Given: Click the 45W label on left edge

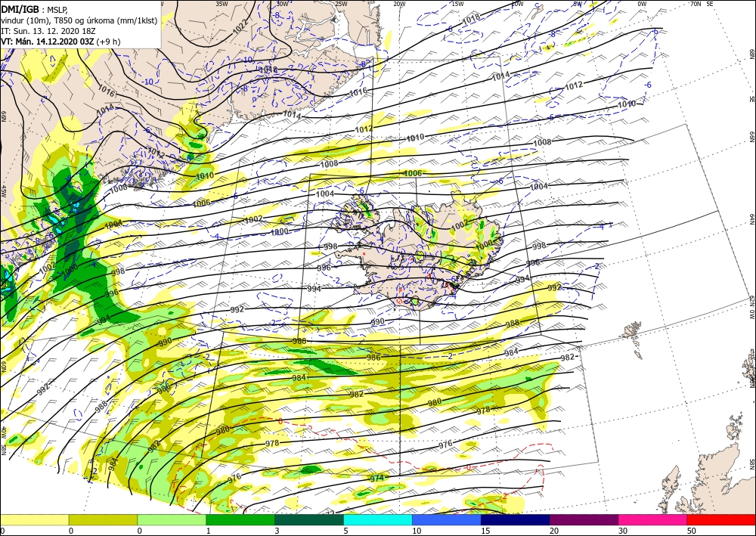Looking at the screenshot, I should [3, 191].
